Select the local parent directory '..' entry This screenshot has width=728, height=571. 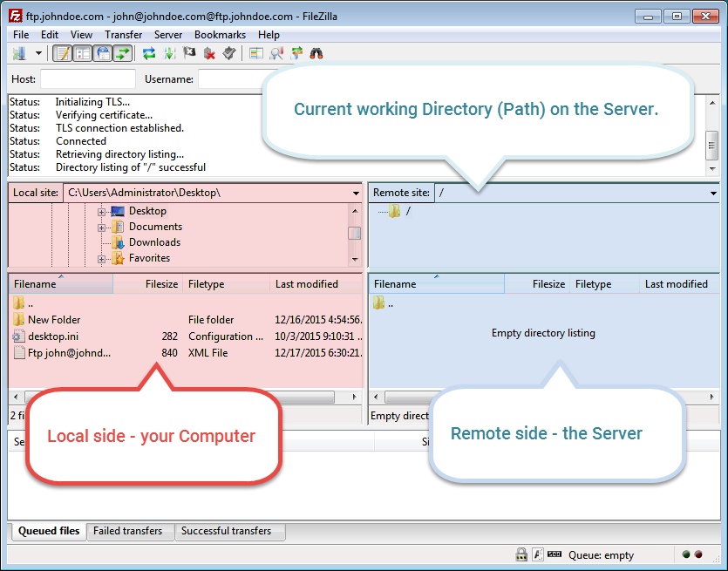(x=186, y=304)
